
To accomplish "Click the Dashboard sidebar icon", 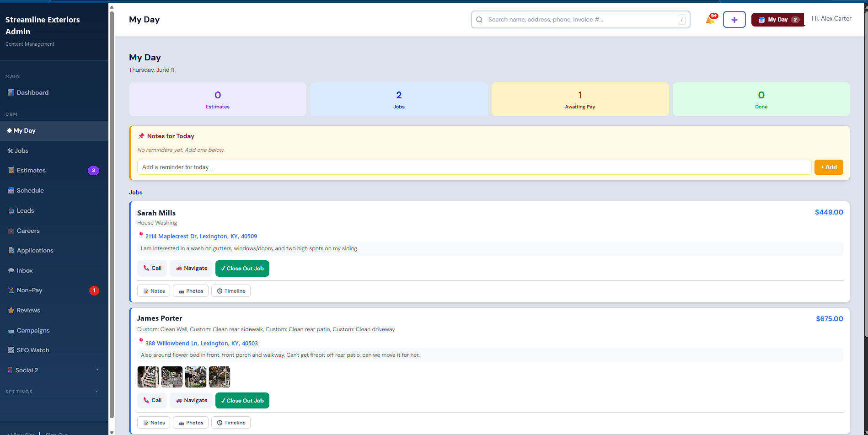I will click(11, 92).
